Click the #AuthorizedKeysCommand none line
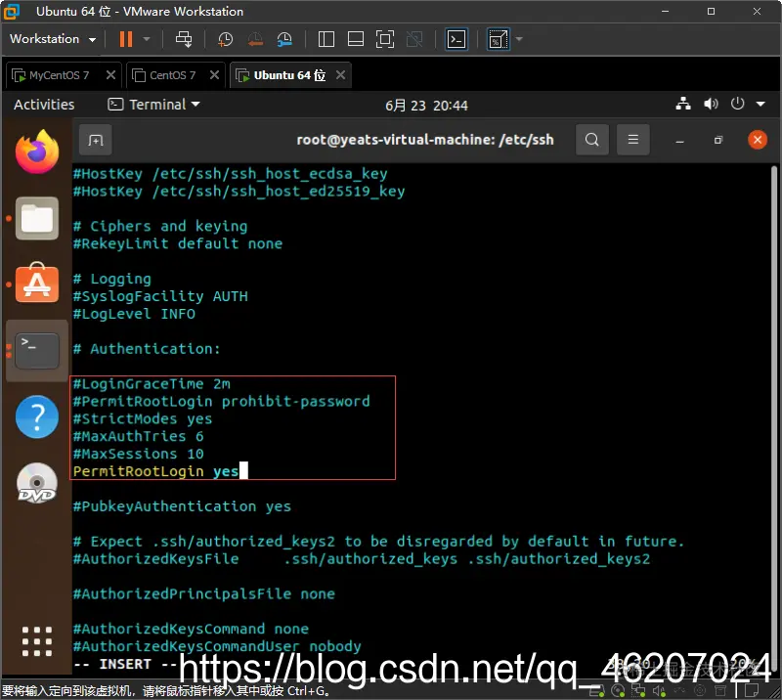Viewport: 782px width, 700px height. coord(191,629)
